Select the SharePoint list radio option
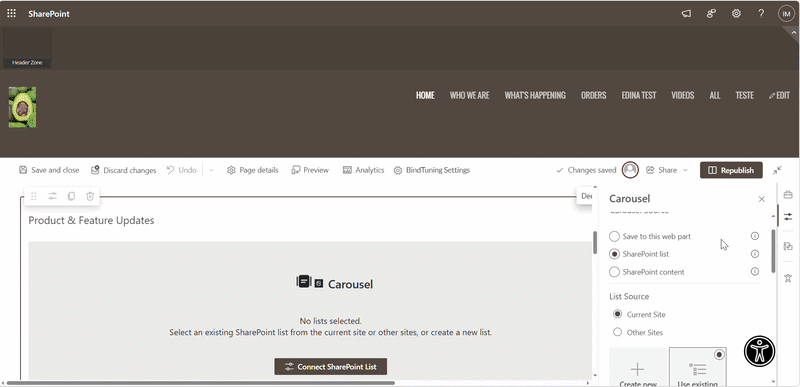 coord(639,254)
